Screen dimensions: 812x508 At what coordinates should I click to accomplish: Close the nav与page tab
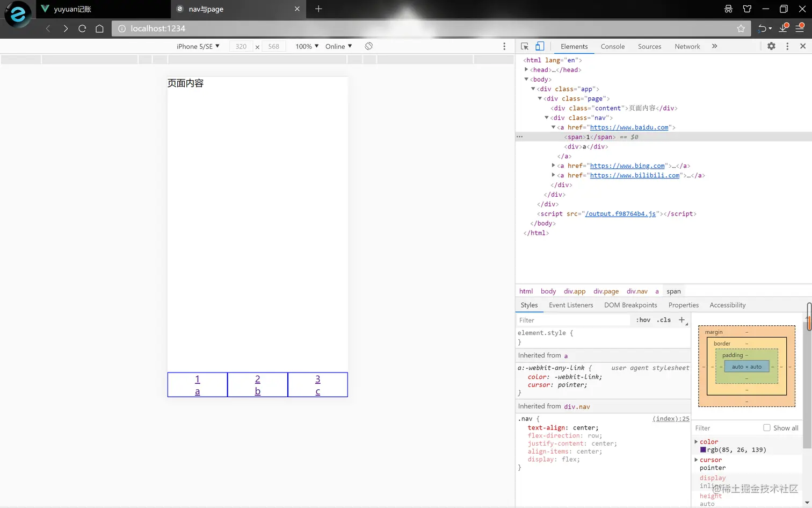click(297, 9)
